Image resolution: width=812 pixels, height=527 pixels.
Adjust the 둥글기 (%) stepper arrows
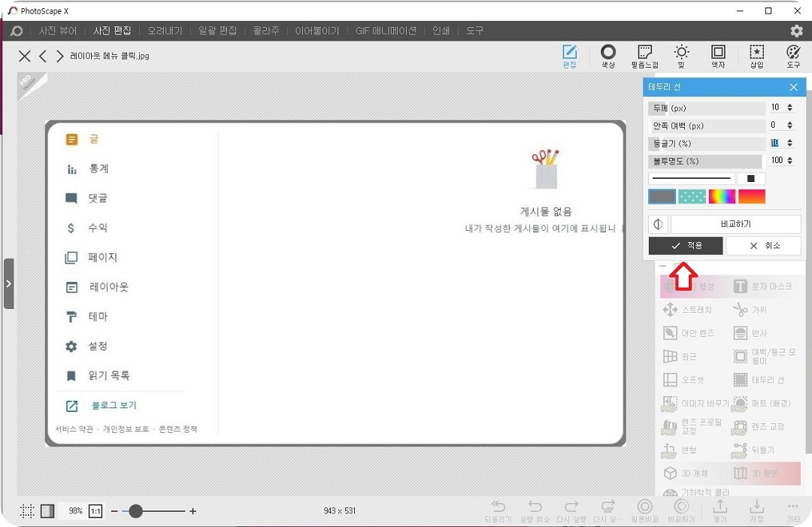click(789, 143)
